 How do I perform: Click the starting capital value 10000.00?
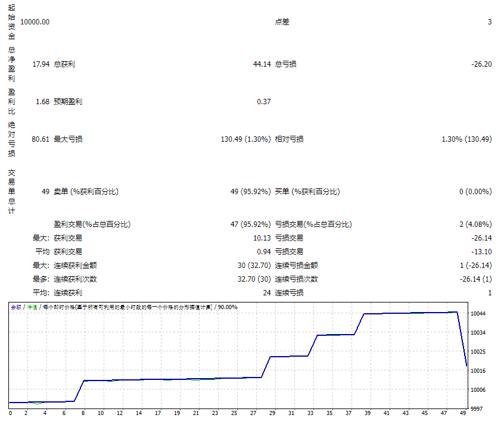[35, 22]
